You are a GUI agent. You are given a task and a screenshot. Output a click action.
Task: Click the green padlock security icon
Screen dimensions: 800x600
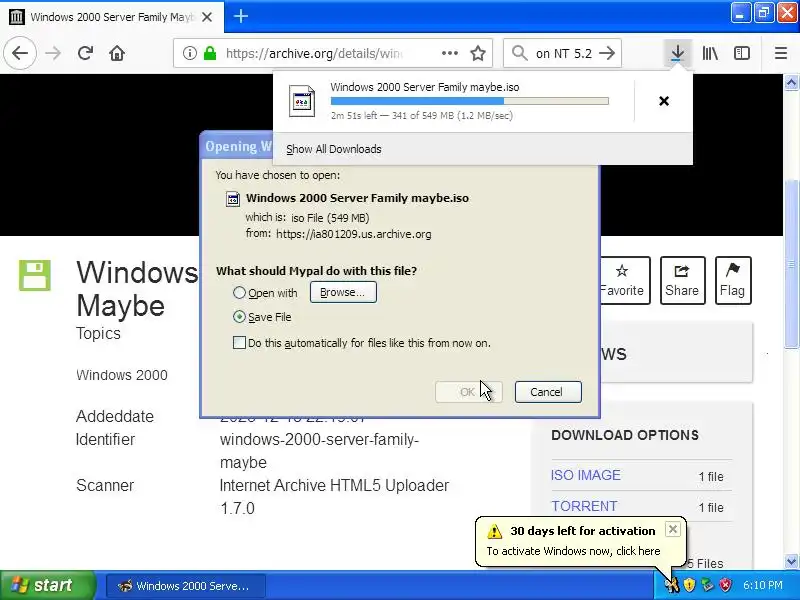[x=210, y=53]
